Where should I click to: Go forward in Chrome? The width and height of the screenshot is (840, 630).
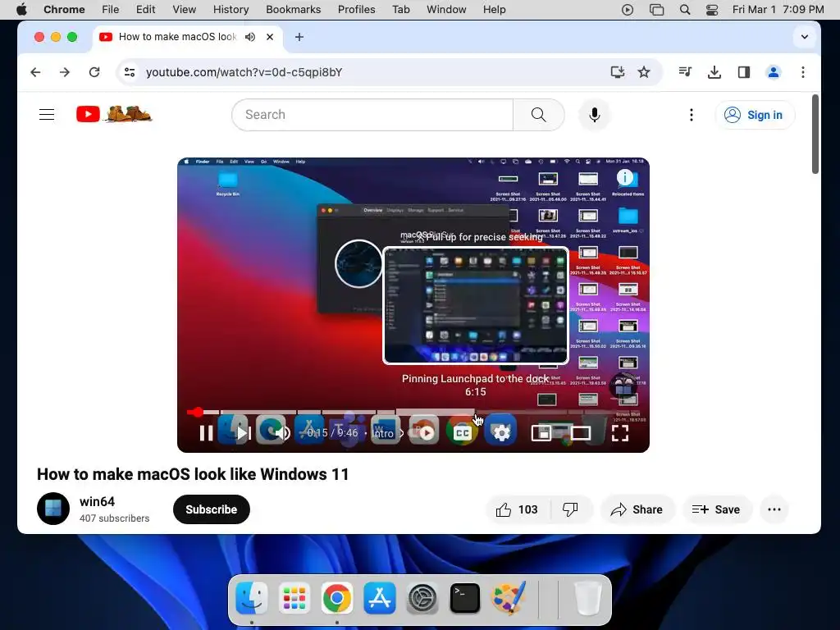pyautogui.click(x=65, y=72)
